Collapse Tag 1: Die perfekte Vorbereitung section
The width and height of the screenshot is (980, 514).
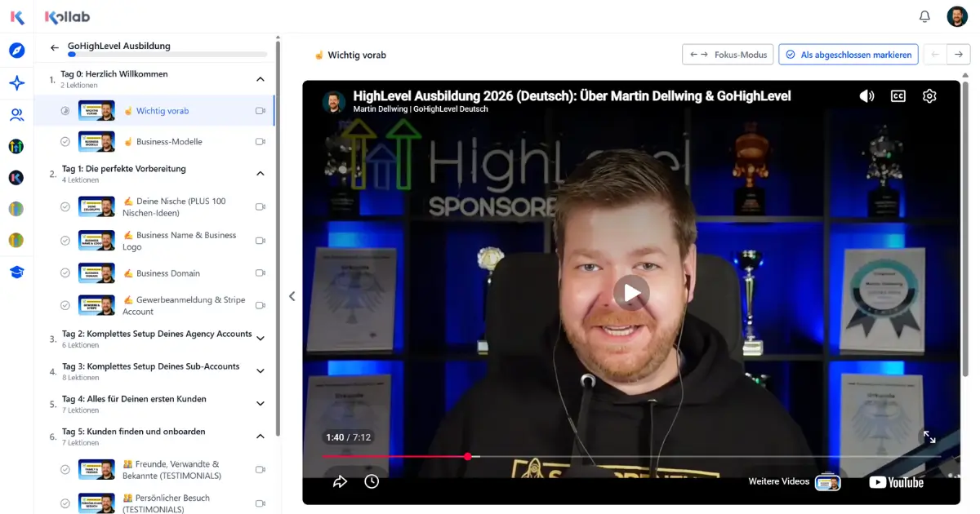[261, 174]
